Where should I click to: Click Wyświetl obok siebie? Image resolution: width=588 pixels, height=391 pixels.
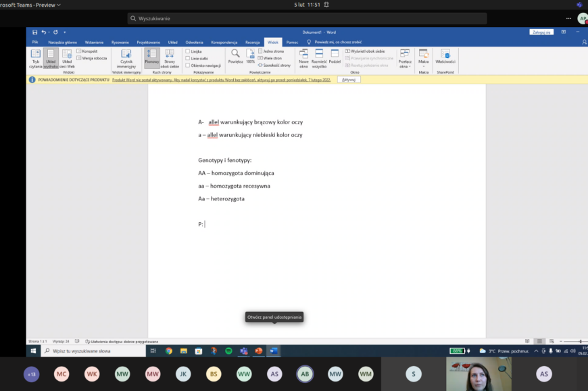click(365, 51)
